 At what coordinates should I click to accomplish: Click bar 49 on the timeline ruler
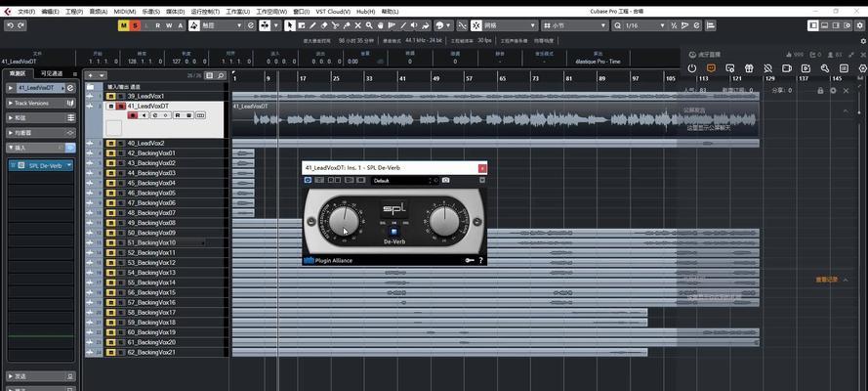point(435,78)
